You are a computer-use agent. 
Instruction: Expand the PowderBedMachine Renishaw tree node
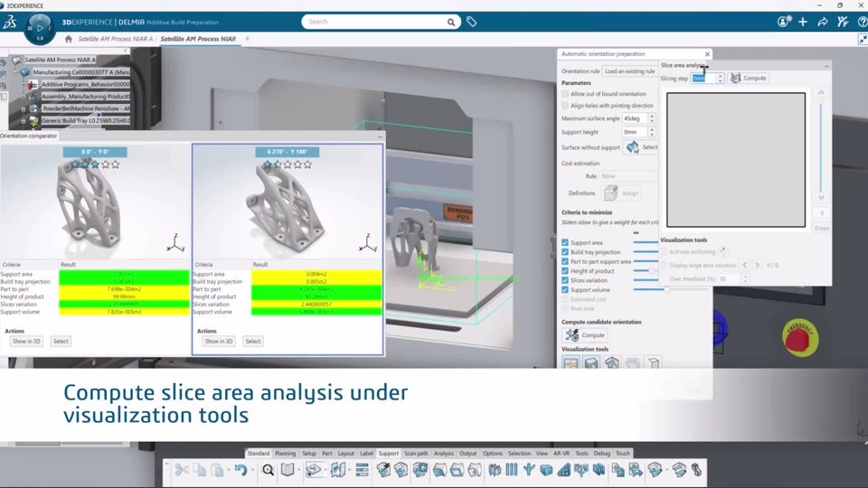[24, 108]
